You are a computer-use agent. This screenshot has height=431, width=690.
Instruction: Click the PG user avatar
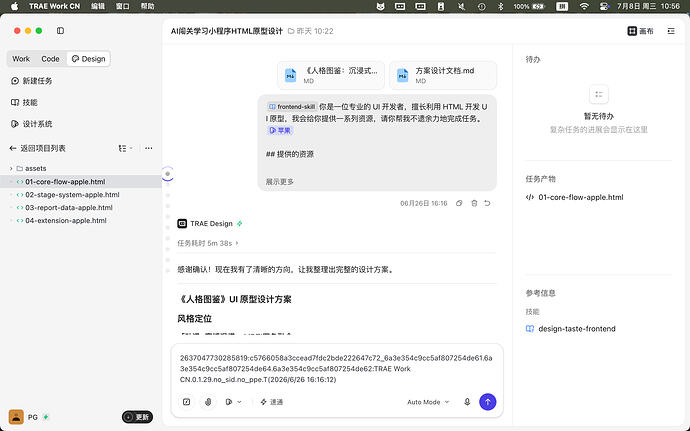(16, 417)
